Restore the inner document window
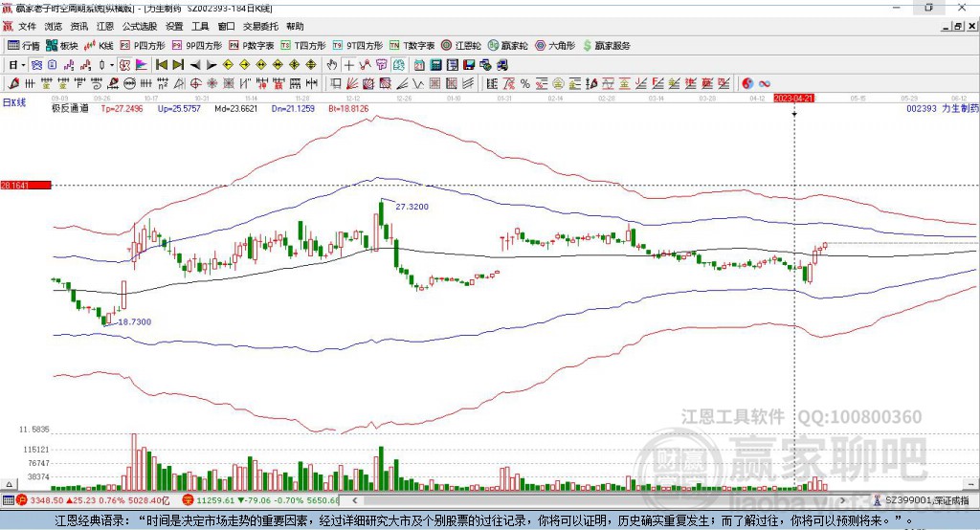980x530 pixels. pyautogui.click(x=957, y=26)
